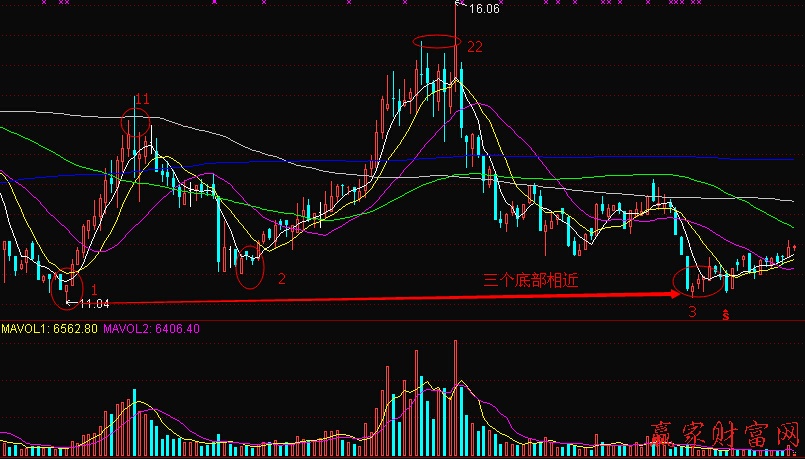Viewport: 805px width, 459px height.
Task: Click the 三个底部相近 annotation text
Action: pyautogui.click(x=530, y=281)
